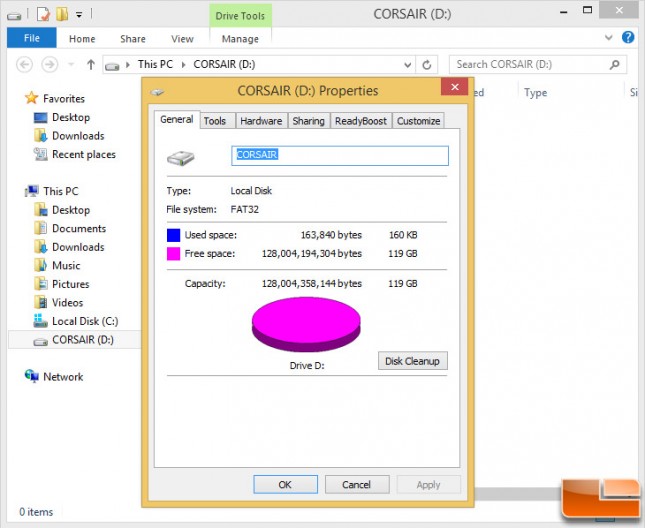Click the New Folder quick access icon
645x528 pixels.
click(62, 14)
